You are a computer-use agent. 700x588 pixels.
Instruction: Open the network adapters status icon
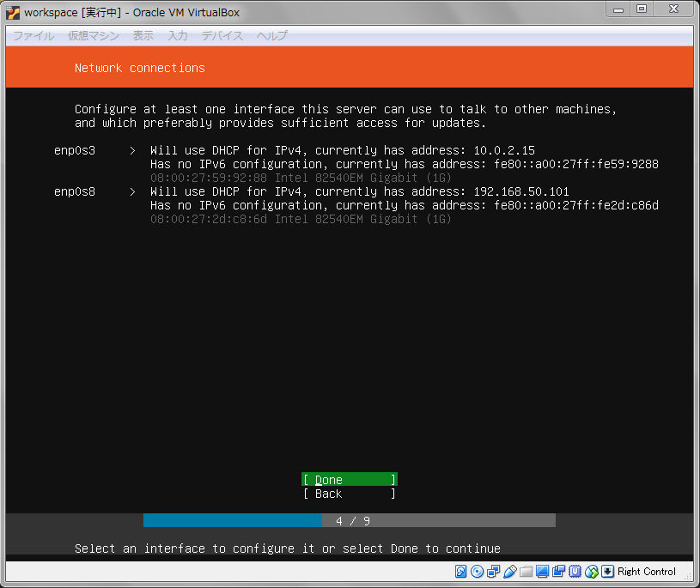[x=493, y=572]
